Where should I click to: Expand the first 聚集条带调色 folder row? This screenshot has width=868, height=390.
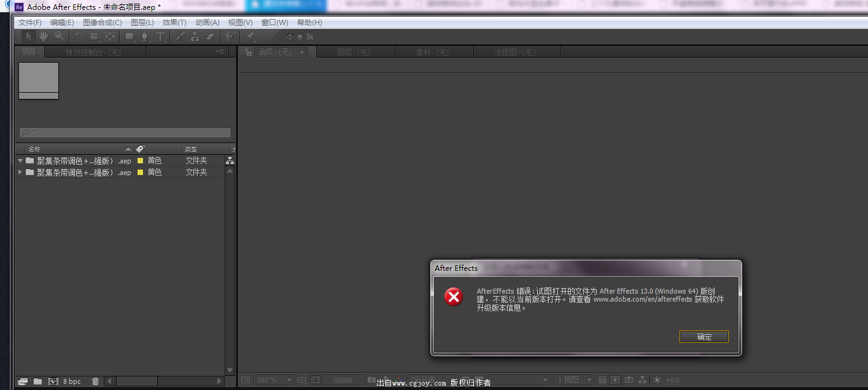[x=20, y=161]
